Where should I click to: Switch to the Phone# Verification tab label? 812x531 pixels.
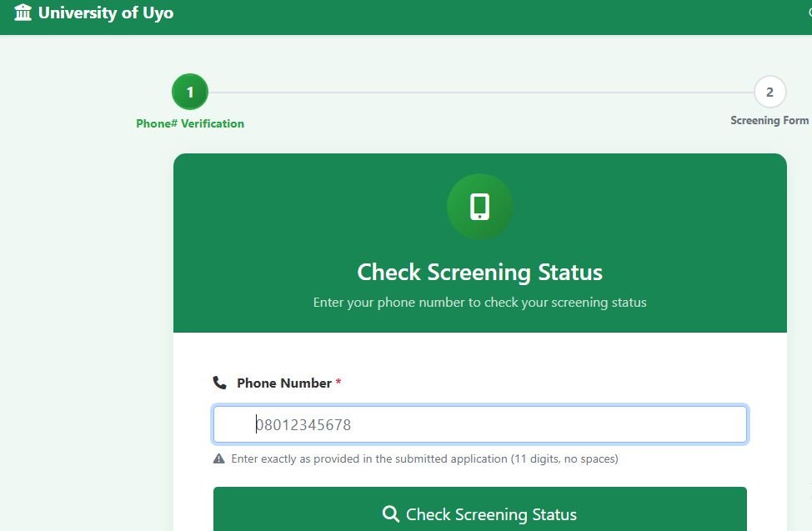click(189, 123)
